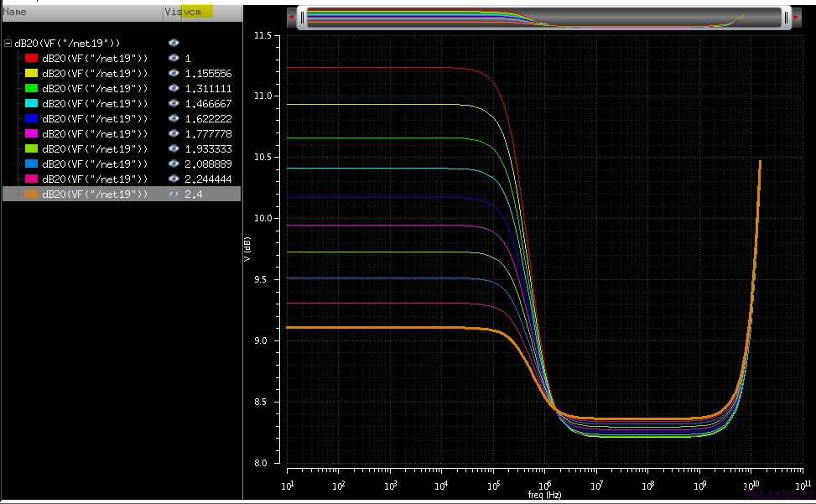816x504 pixels.
Task: Collapse the dB20(VF("/net19")) tree group
Action: [8, 43]
